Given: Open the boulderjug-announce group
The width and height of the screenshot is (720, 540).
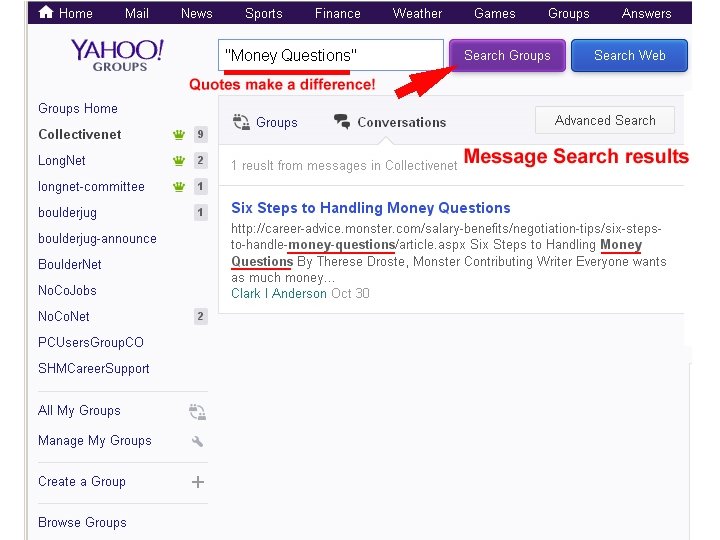Looking at the screenshot, I should coord(97,239).
